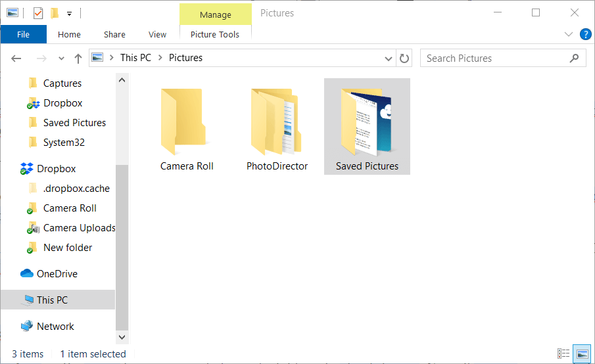Viewport: 595px width, 364px height.
Task: Click the Back navigation arrow
Action: (x=16, y=58)
